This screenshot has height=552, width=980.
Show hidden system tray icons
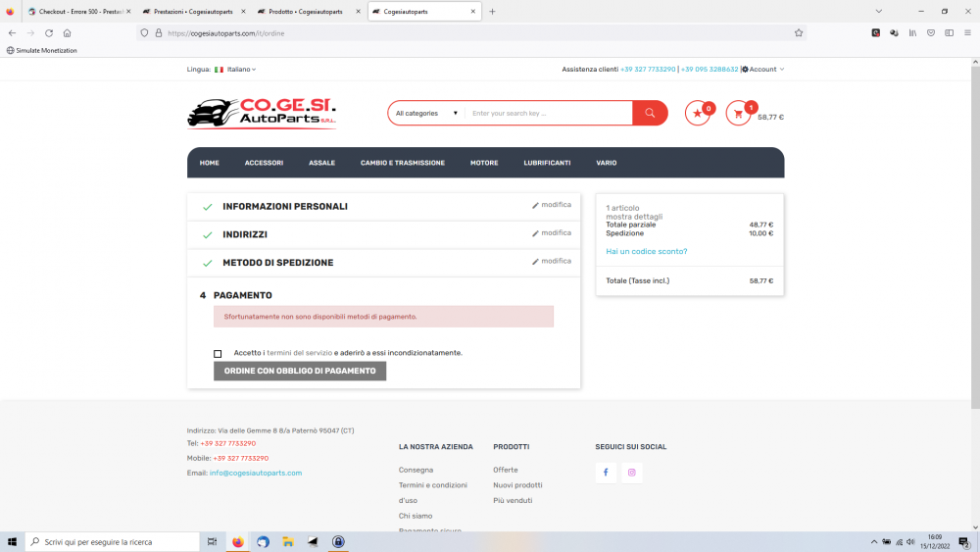point(874,542)
